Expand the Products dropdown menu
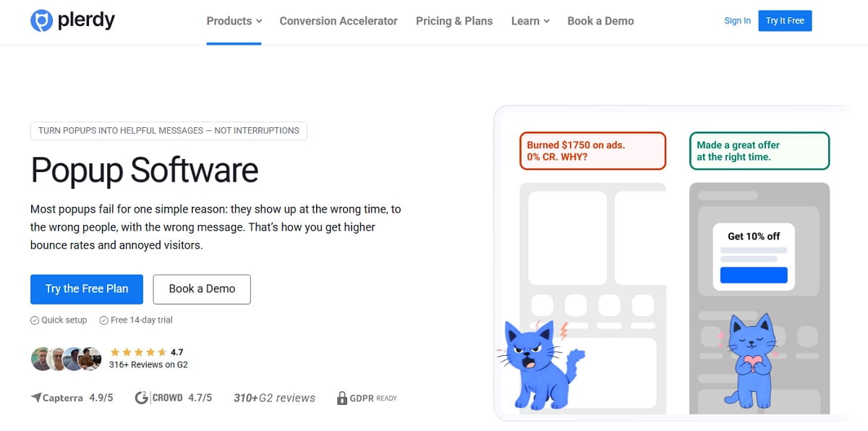This screenshot has width=868, height=431. point(233,21)
